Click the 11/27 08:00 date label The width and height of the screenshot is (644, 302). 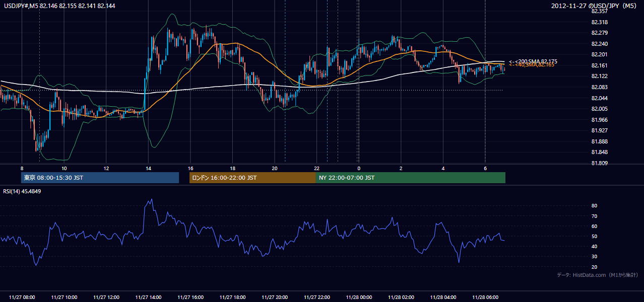(22, 297)
